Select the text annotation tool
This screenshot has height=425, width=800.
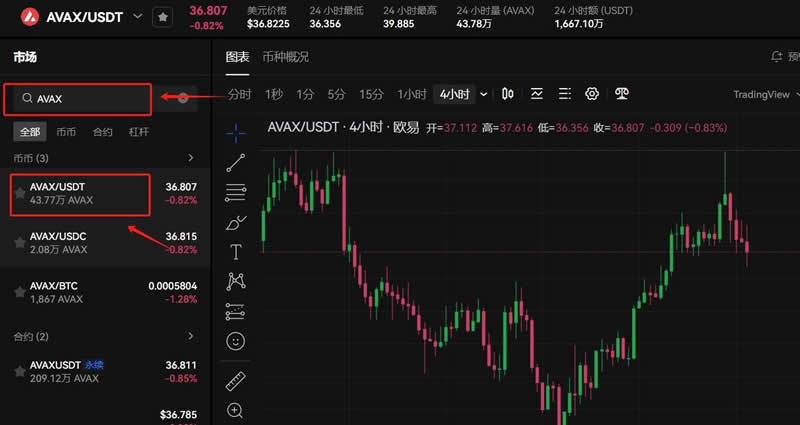(236, 252)
